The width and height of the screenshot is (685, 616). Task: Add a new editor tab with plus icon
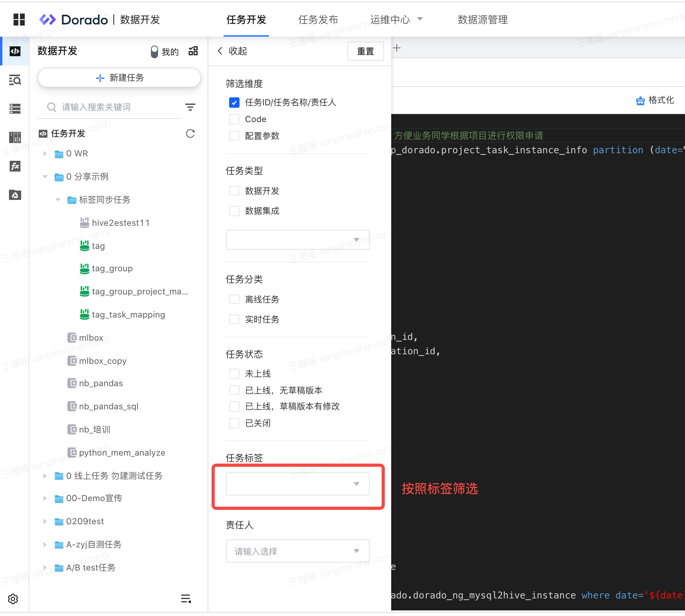[x=397, y=48]
